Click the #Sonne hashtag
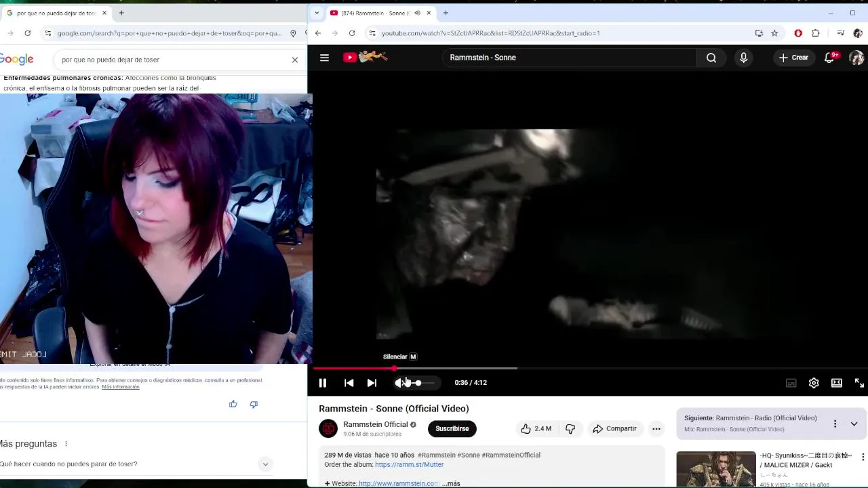This screenshot has height=488, width=868. (469, 455)
